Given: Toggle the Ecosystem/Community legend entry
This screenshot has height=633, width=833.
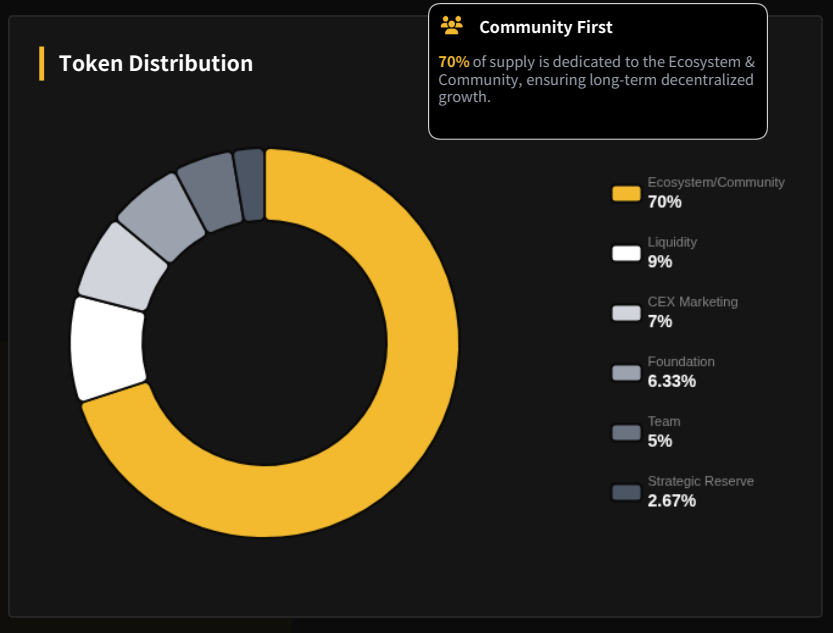Looking at the screenshot, I should point(700,192).
